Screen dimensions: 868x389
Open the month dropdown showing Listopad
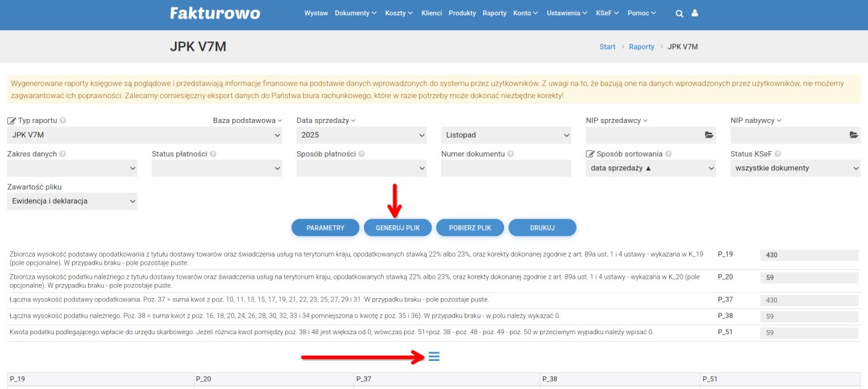pyautogui.click(x=506, y=135)
